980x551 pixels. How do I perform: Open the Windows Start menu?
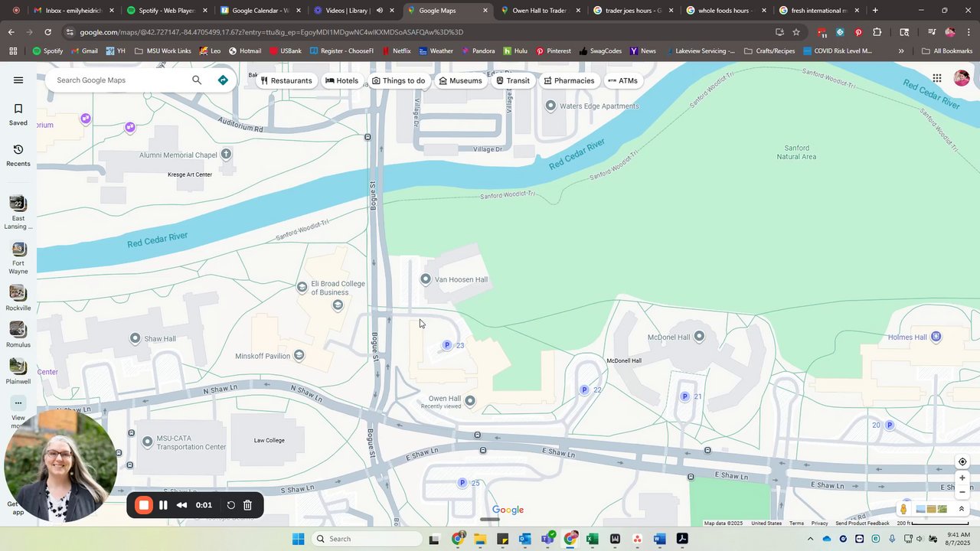click(x=298, y=539)
